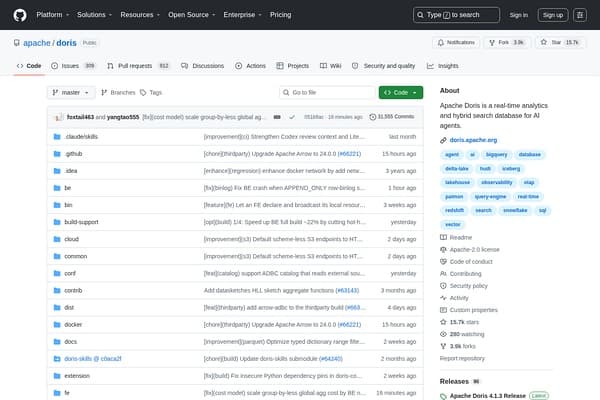600x400 pixels.
Task: Open the Insights tab
Action: [442, 66]
